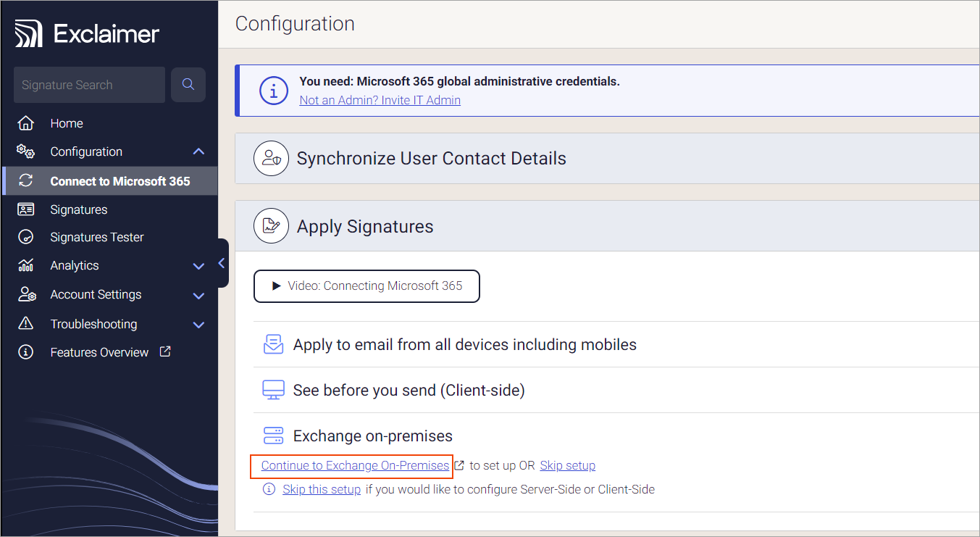980x537 pixels.
Task: Click the server icon for Exchange on-premises
Action: [273, 436]
